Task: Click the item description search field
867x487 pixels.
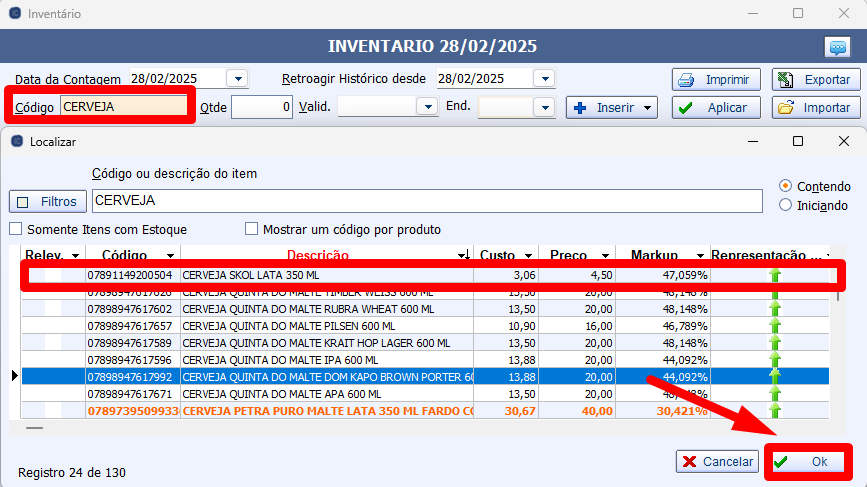Action: 424,201
